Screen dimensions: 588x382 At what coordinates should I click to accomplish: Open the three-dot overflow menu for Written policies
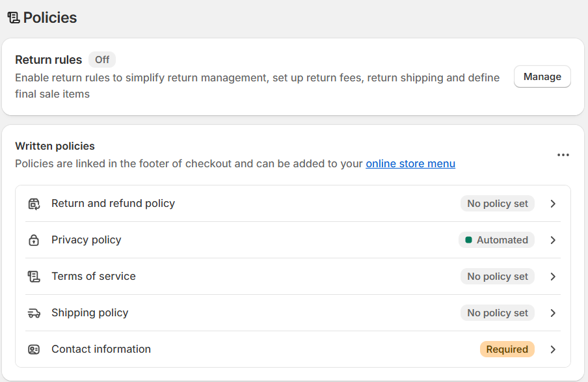(x=563, y=154)
